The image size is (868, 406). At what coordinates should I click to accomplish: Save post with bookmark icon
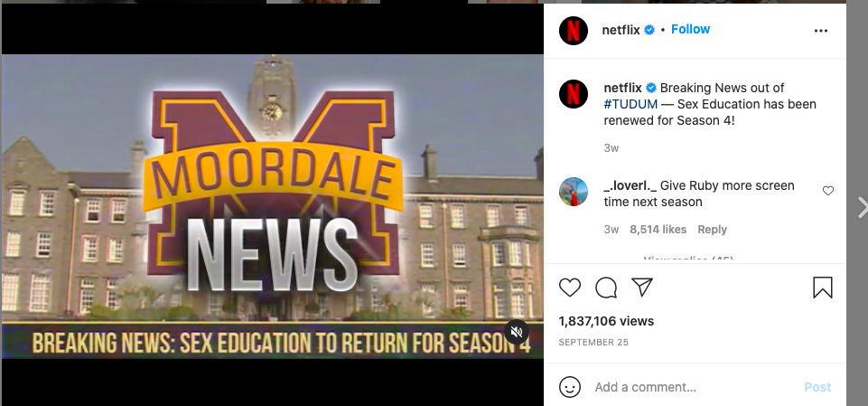click(823, 288)
